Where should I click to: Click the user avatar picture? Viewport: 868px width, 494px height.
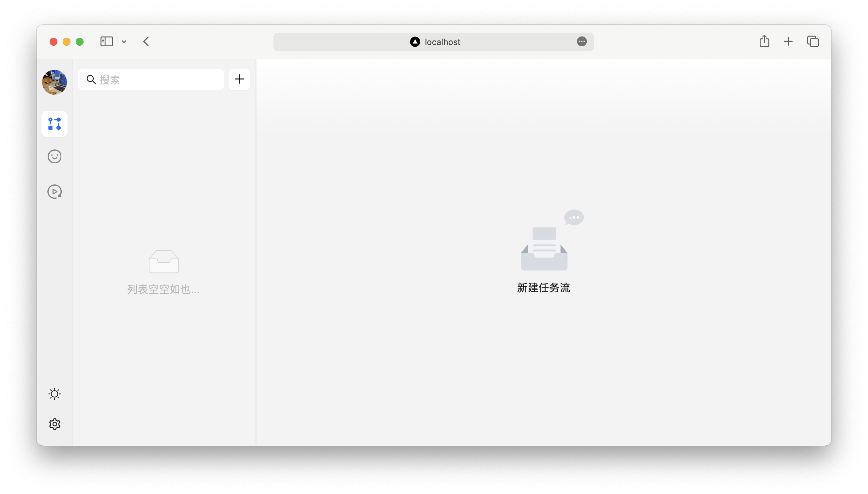pos(54,82)
